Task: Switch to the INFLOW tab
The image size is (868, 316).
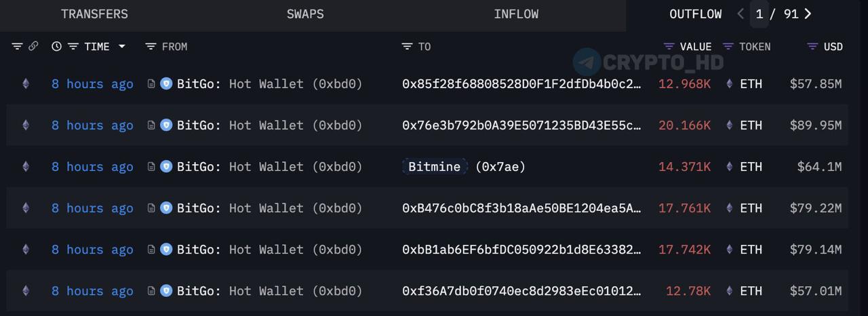Action: pos(516,14)
